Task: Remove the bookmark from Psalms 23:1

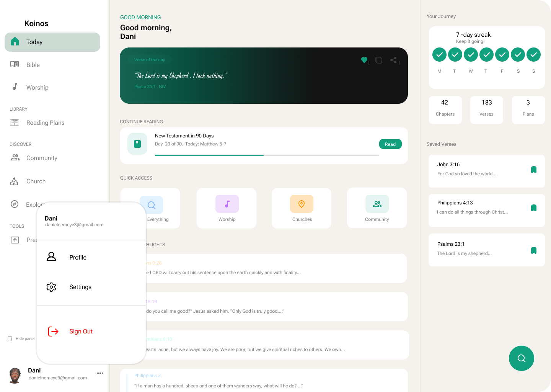Action: click(x=534, y=250)
